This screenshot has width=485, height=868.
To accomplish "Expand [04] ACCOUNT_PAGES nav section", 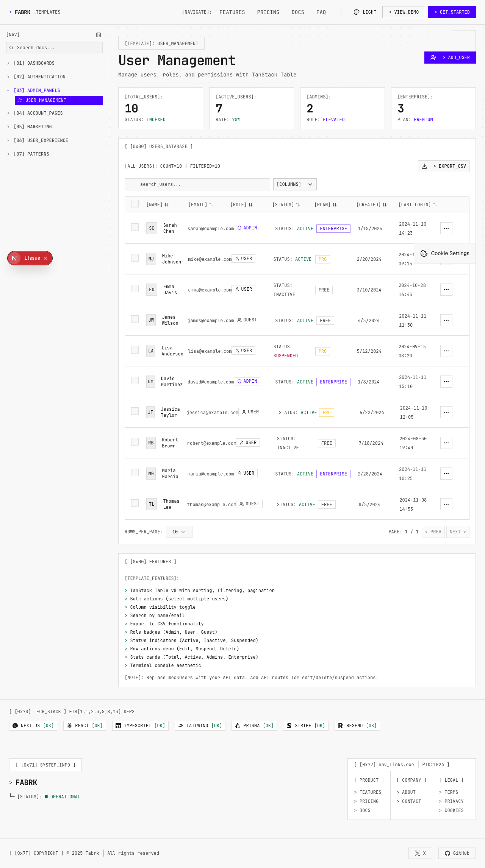I will coord(55,113).
